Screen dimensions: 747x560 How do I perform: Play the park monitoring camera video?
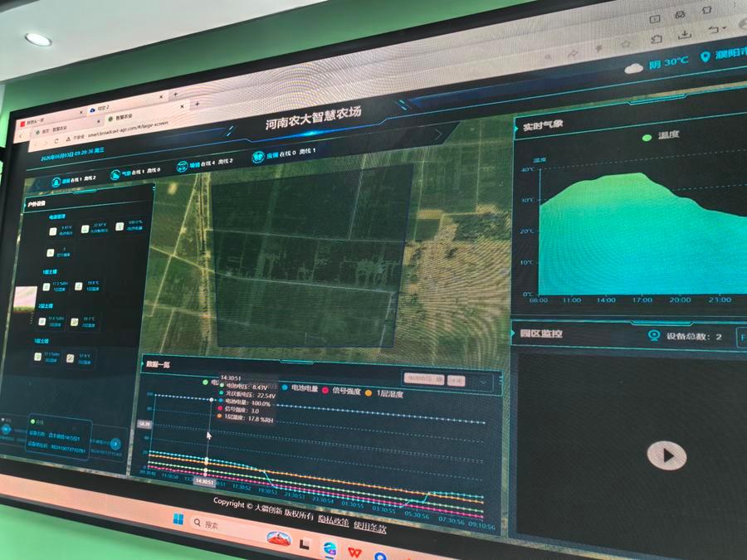pyautogui.click(x=666, y=455)
